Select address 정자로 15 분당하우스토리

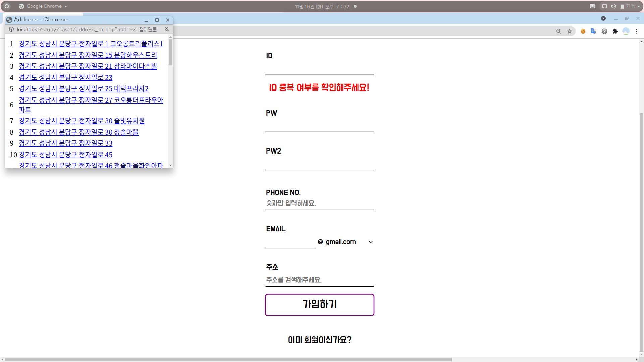click(88, 55)
